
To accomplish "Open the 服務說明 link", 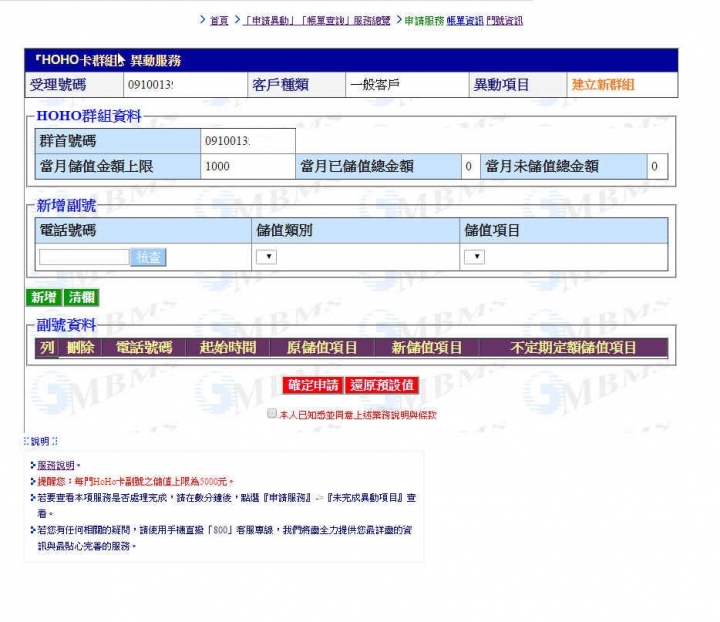I will tap(56, 465).
